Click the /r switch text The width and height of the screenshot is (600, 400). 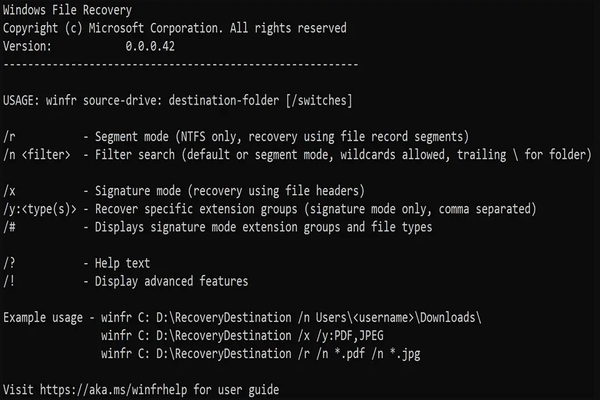tap(9, 136)
